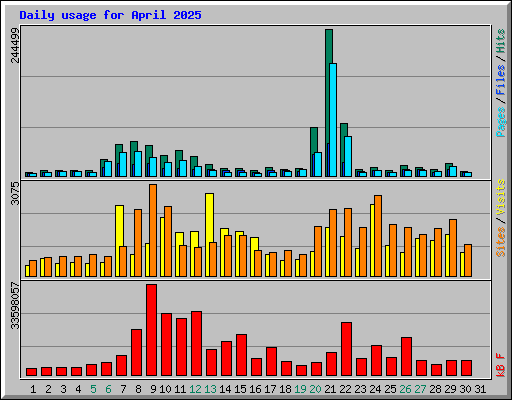Click day label 17 on the x-axis
The width and height of the screenshot is (512, 400).
pos(270,389)
